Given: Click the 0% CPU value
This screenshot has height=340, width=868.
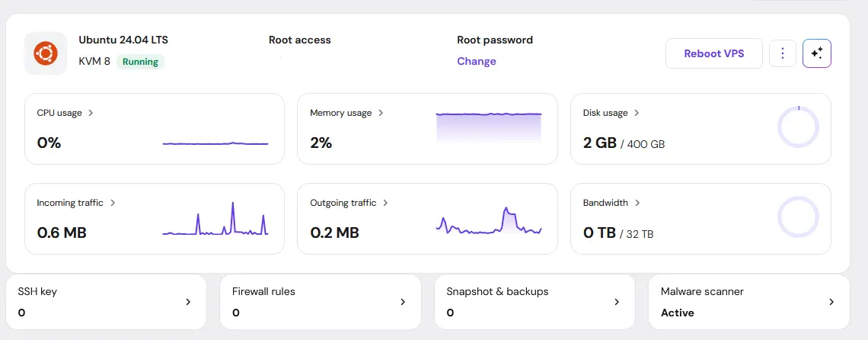Looking at the screenshot, I should tap(49, 143).
